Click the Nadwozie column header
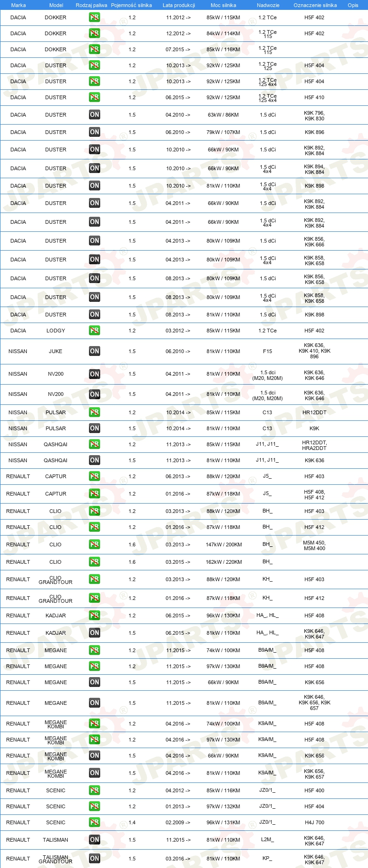This screenshot has height=868, width=368. (x=268, y=5)
